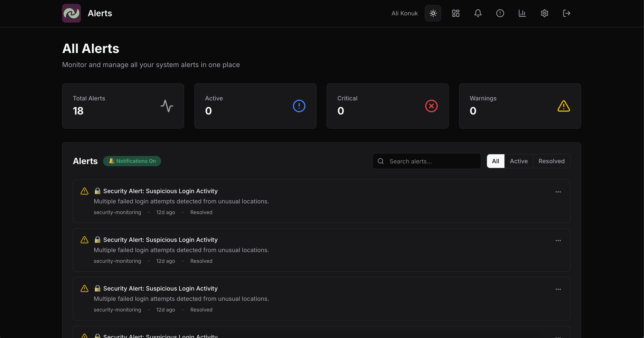Click the blue exclamation icon in Active card

click(x=299, y=106)
